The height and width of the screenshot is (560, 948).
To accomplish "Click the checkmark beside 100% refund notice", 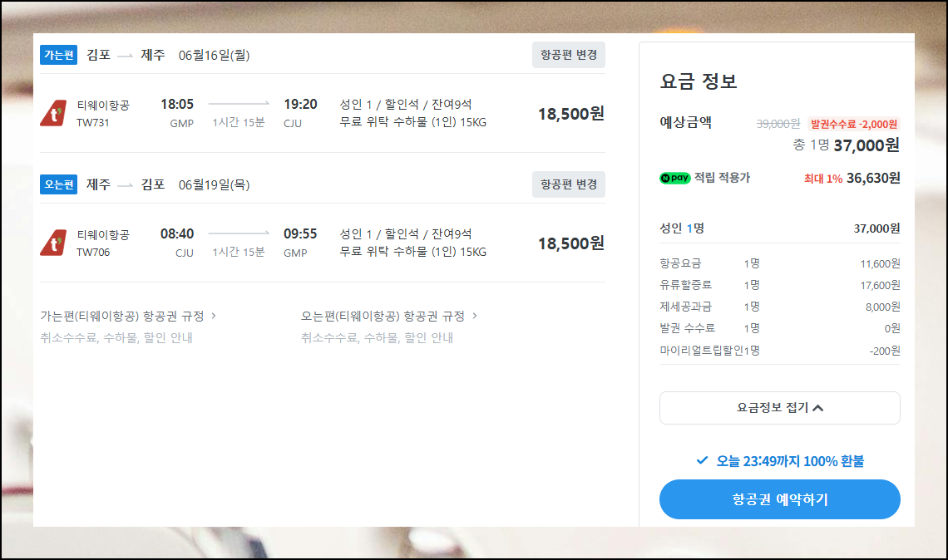I will (x=702, y=460).
